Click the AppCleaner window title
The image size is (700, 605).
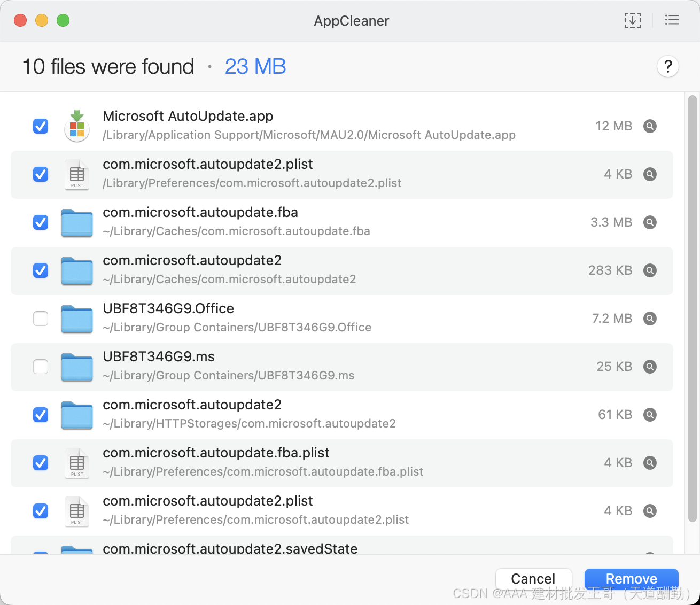click(x=352, y=21)
